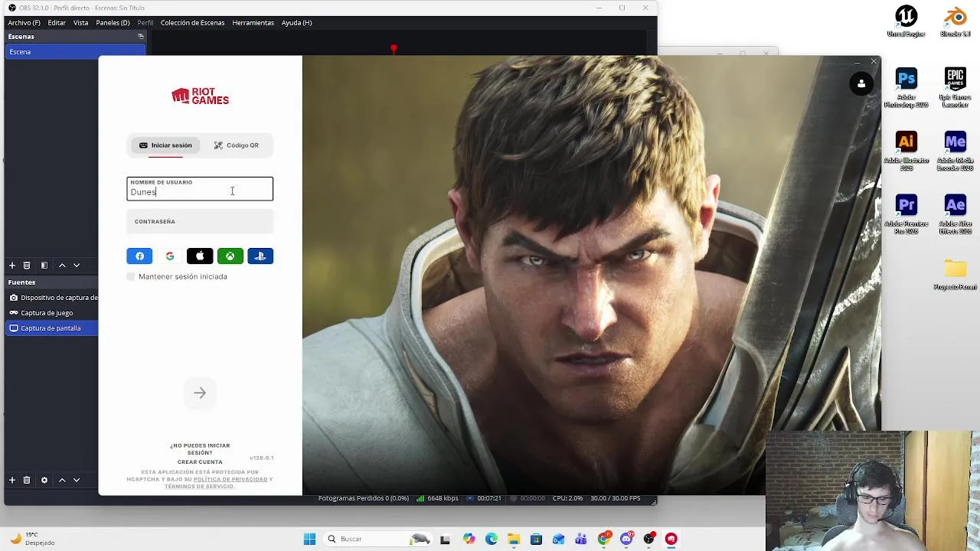The image size is (980, 551).
Task: Click the profile avatar icon in Riot client
Action: (861, 84)
